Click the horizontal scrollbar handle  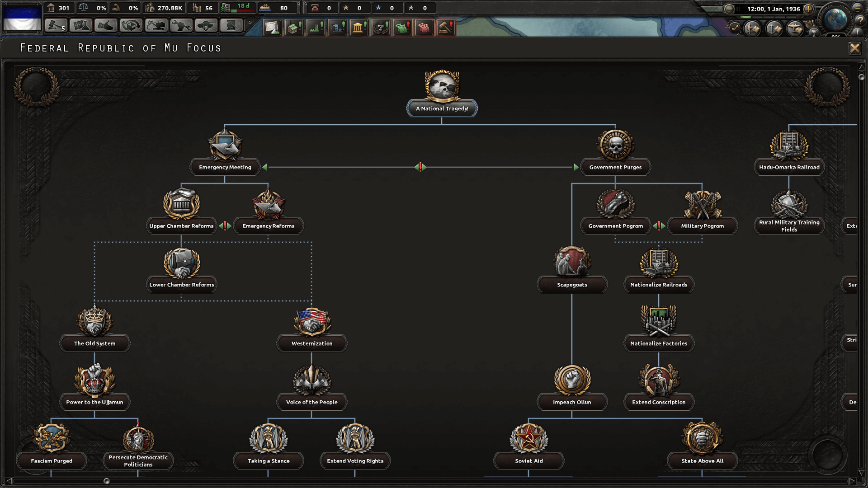coord(107,481)
